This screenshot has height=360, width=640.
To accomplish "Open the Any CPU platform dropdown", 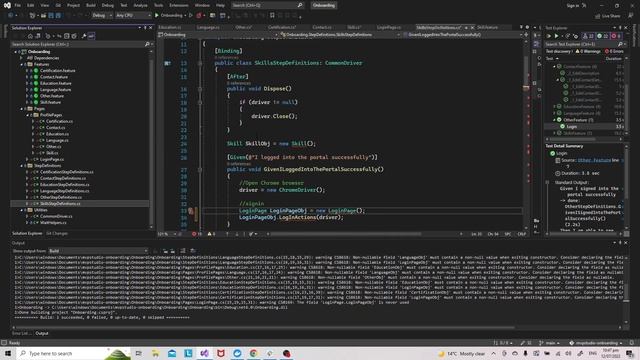I will (x=133, y=16).
